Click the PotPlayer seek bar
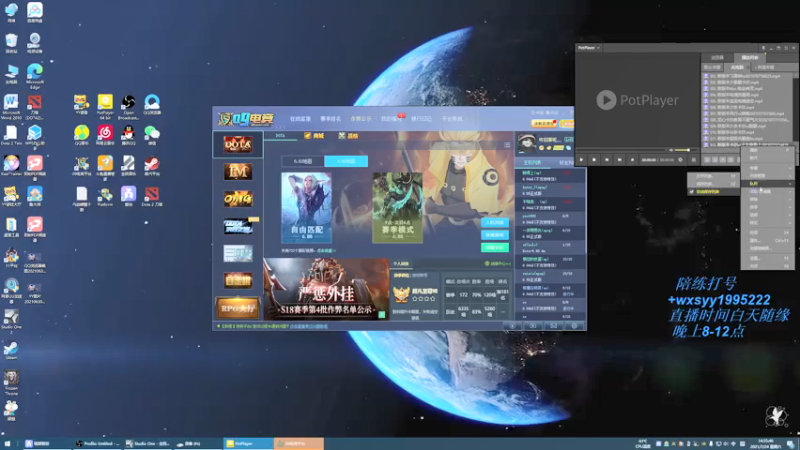The height and width of the screenshot is (450, 800). [x=621, y=150]
